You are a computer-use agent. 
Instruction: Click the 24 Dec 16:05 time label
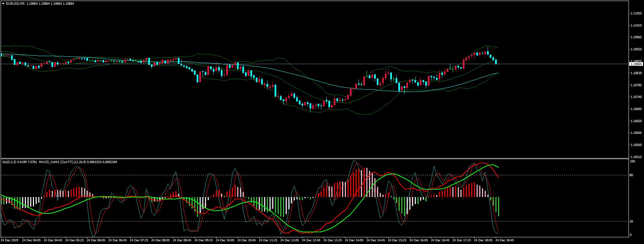pos(419,240)
